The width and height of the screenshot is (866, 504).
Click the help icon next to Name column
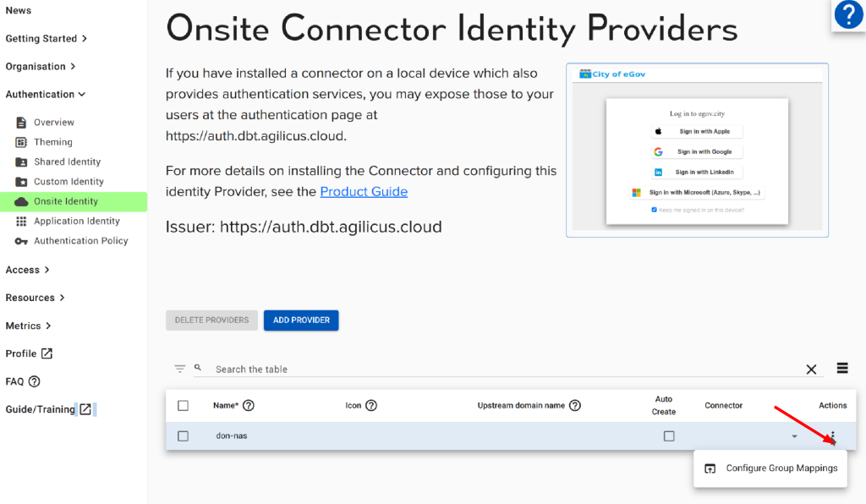(x=249, y=406)
